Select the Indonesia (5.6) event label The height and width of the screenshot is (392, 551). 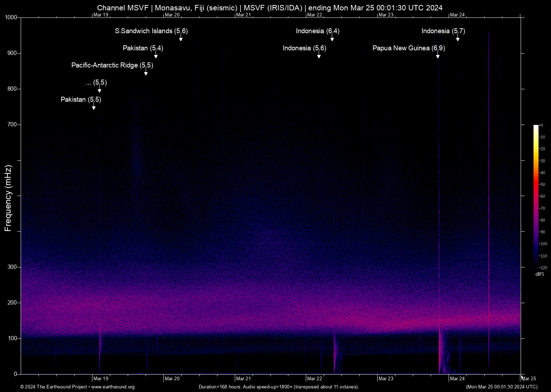[304, 48]
